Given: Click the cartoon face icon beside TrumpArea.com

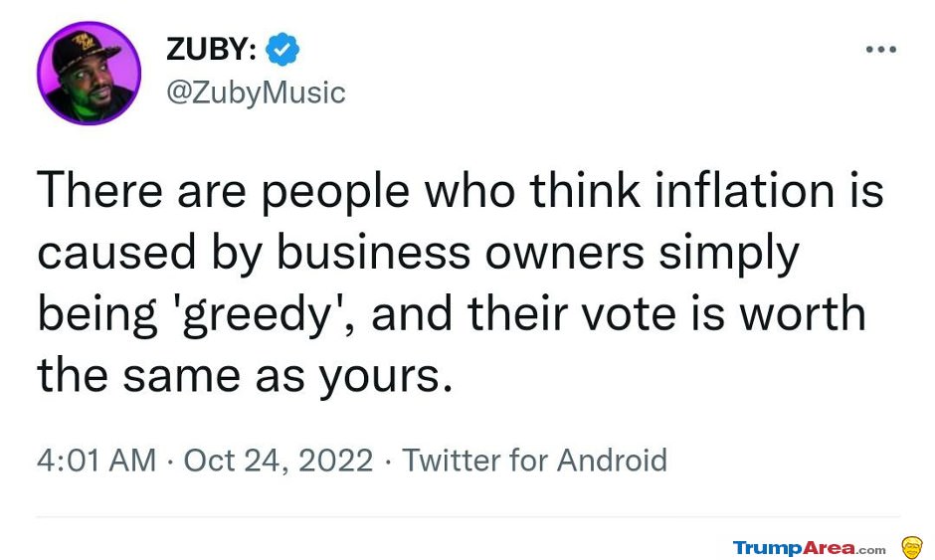Looking at the screenshot, I should pyautogui.click(x=911, y=547).
